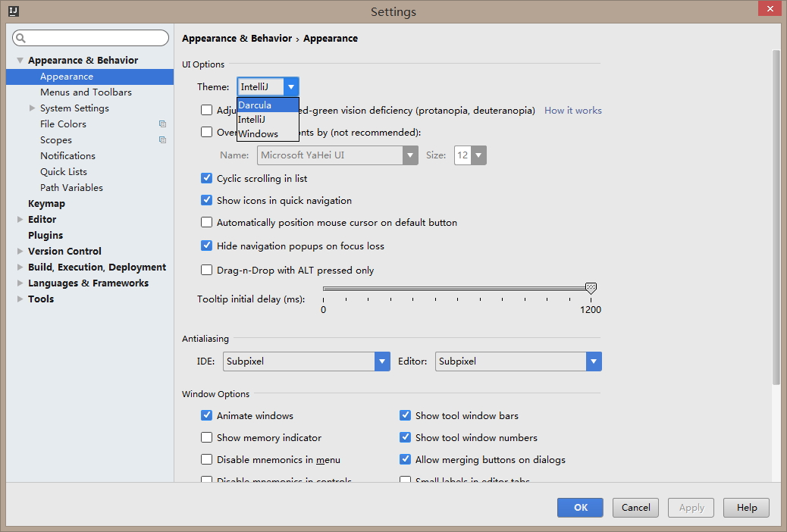Click the settings search field
This screenshot has width=787, height=532.
[91, 38]
